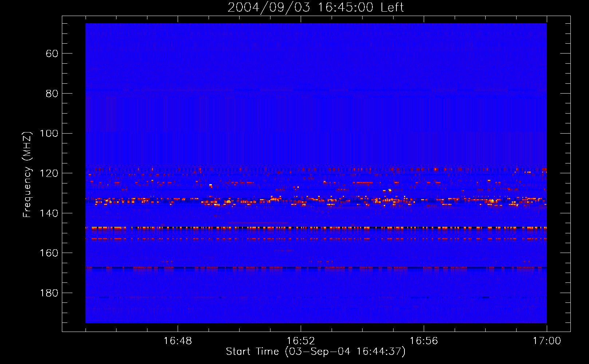589x364 pixels.
Task: Select the 'Frequency (MHZ)' y-axis label
Action: 27,174
